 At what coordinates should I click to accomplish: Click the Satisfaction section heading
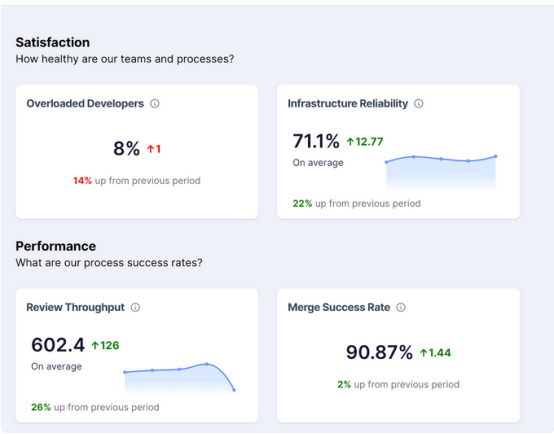[53, 42]
